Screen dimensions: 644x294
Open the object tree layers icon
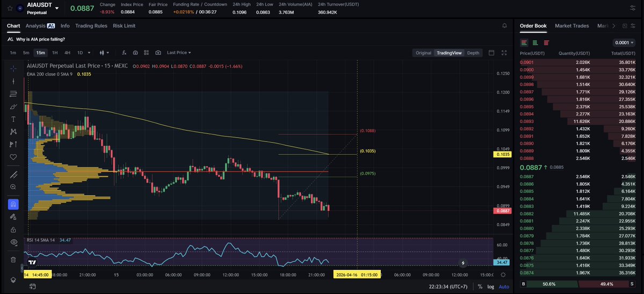(x=13, y=280)
